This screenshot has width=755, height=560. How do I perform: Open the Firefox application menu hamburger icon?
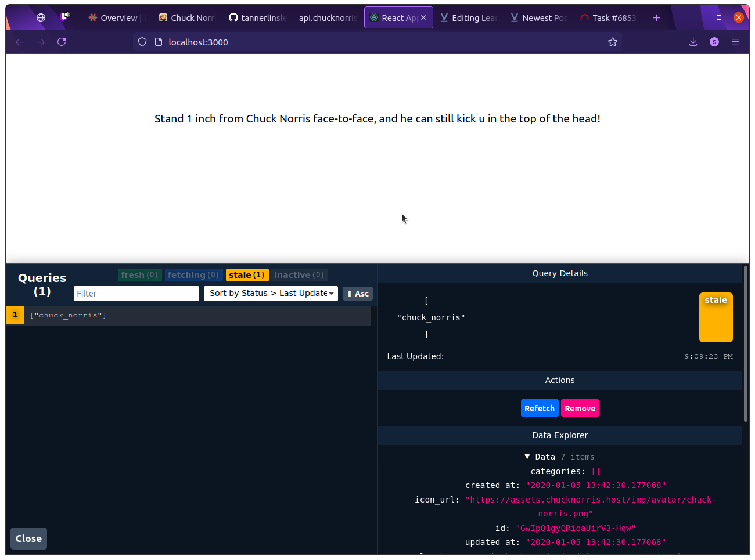[x=735, y=42]
